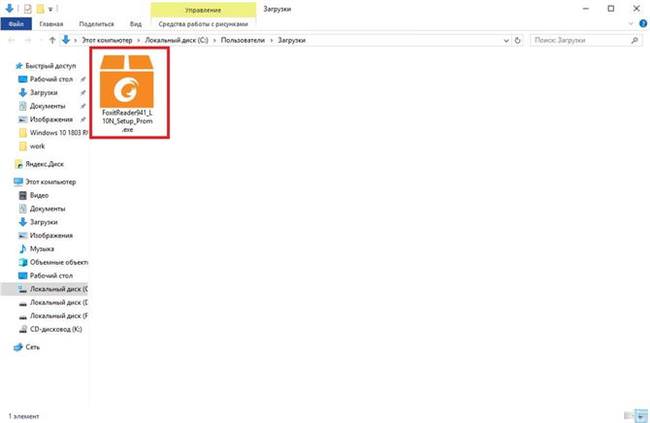This screenshot has width=650, height=423.
Task: Expand the ribbon with the chevron
Action: (x=631, y=24)
